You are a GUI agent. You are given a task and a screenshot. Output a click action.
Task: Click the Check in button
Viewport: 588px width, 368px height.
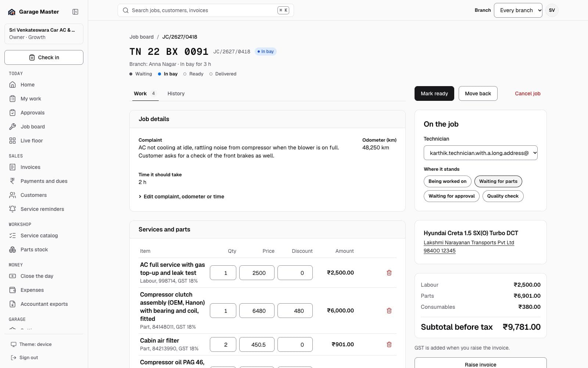click(44, 57)
